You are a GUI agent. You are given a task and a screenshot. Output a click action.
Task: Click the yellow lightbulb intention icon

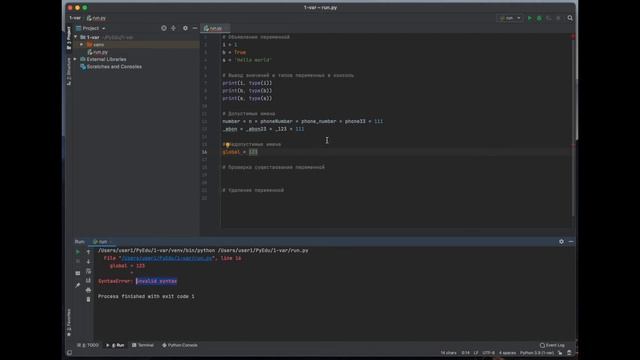[227, 144]
